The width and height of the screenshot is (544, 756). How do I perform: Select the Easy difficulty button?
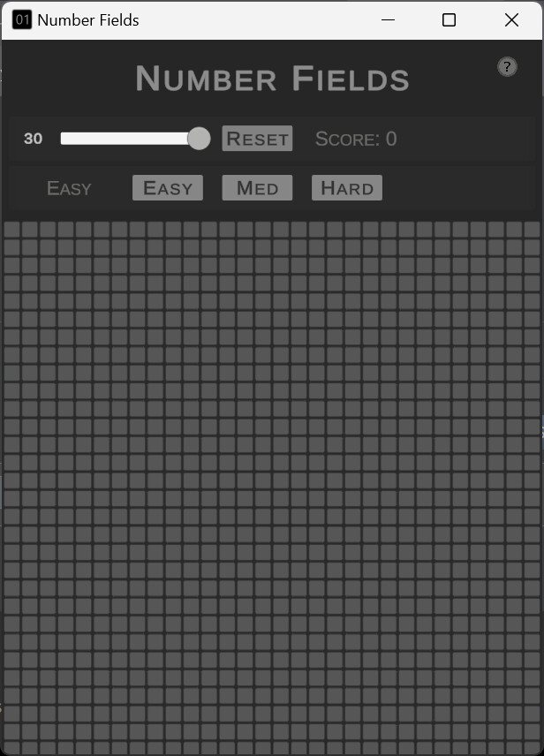(x=167, y=187)
